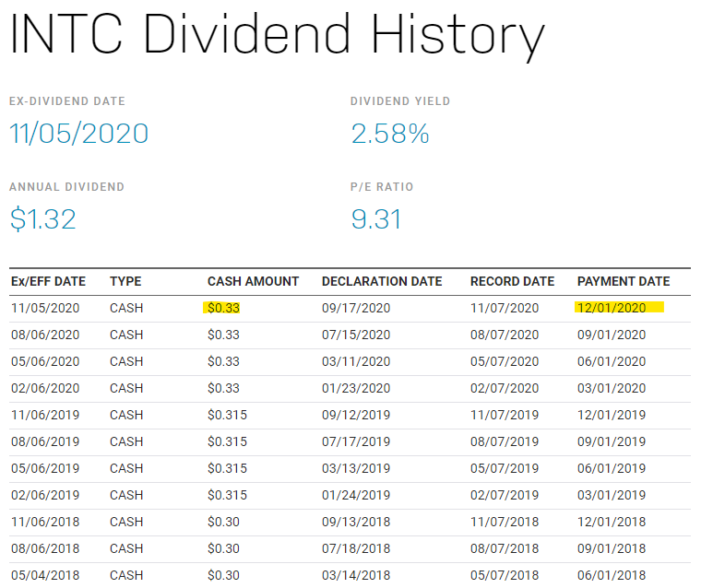Click the CASH type in the 05/04/2018 row

[126, 575]
